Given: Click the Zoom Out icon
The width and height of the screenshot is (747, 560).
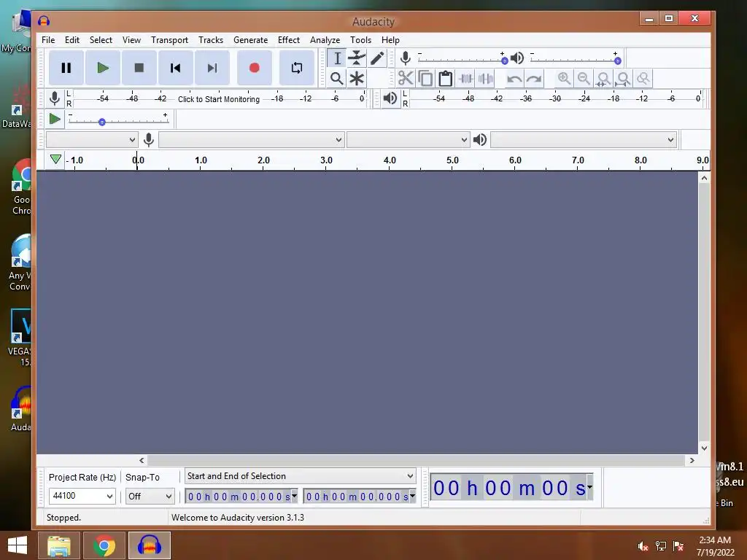Looking at the screenshot, I should [584, 78].
